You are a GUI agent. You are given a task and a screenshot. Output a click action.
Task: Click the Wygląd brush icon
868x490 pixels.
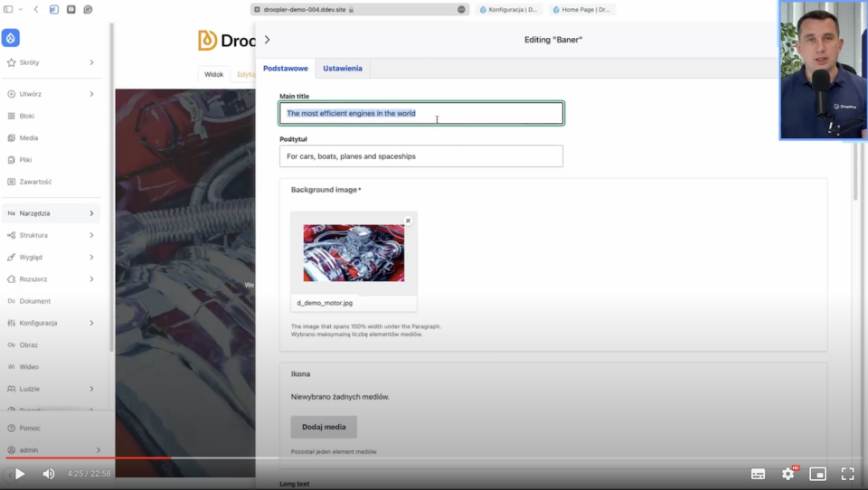coord(11,258)
